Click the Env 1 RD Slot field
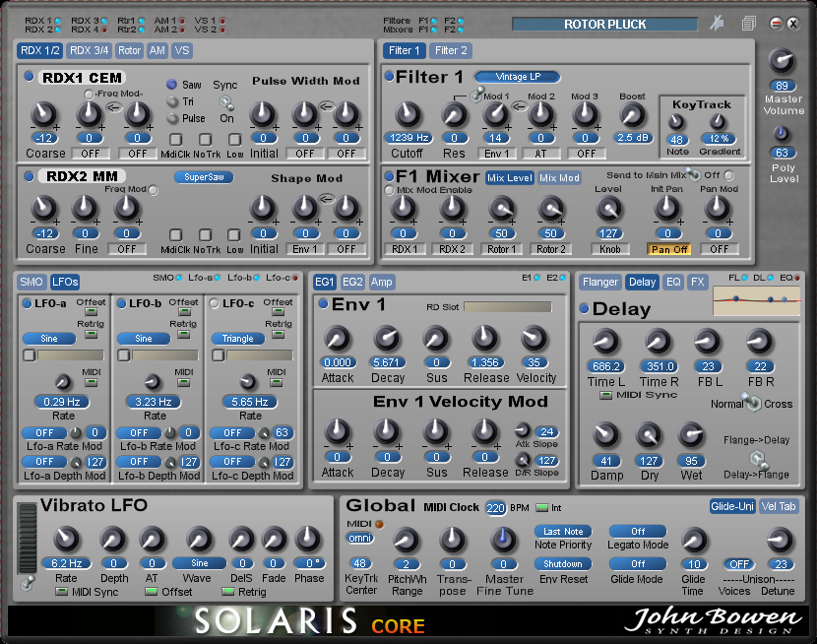 507,307
